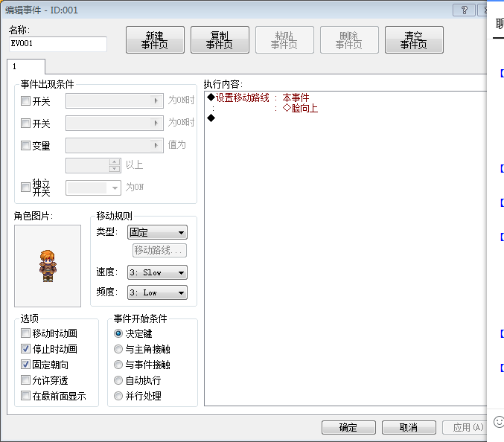504x442 pixels.
Task: Select the 与主角接触 radio button
Action: pos(118,349)
